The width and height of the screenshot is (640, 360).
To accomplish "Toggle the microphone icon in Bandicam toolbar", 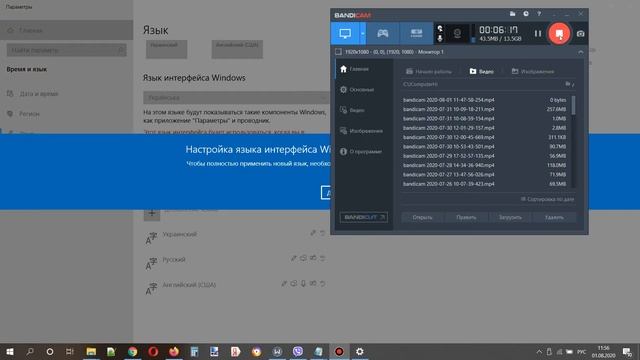I will pyautogui.click(x=440, y=38).
